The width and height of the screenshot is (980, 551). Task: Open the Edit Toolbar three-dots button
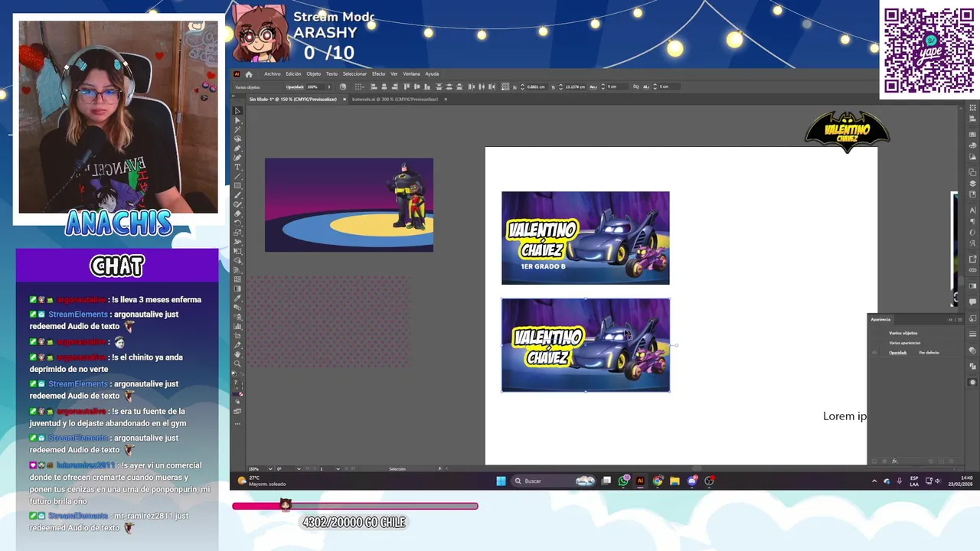coord(237,424)
